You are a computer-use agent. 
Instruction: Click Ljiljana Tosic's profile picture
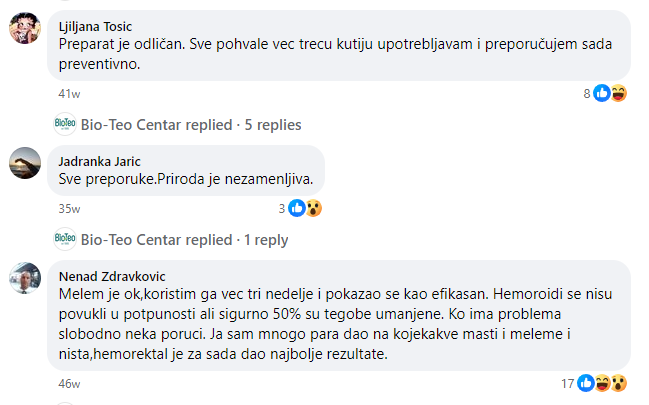(25, 29)
